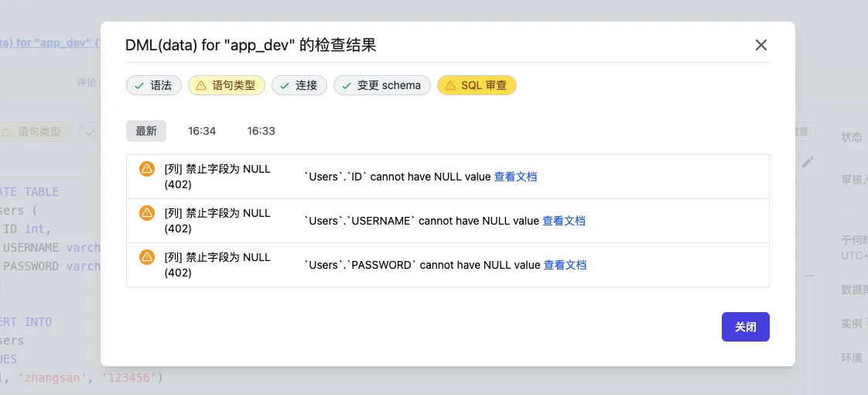
Task: Click the '123456' value in SQL editor
Action: (131, 378)
